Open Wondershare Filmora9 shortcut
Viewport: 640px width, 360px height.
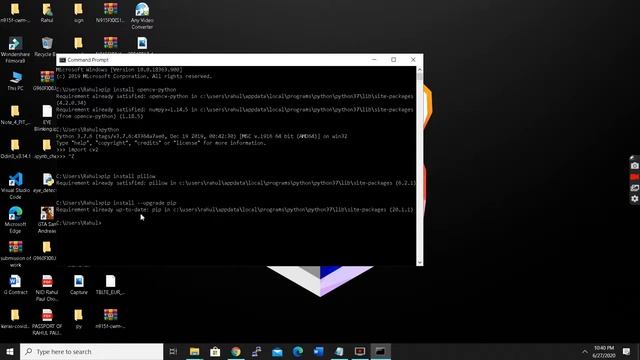click(15, 50)
